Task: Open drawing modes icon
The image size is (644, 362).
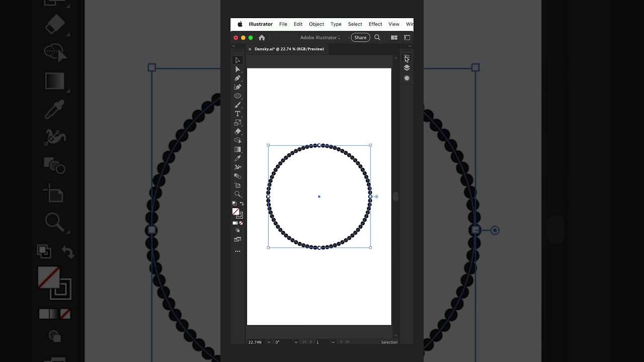Action: (x=237, y=231)
